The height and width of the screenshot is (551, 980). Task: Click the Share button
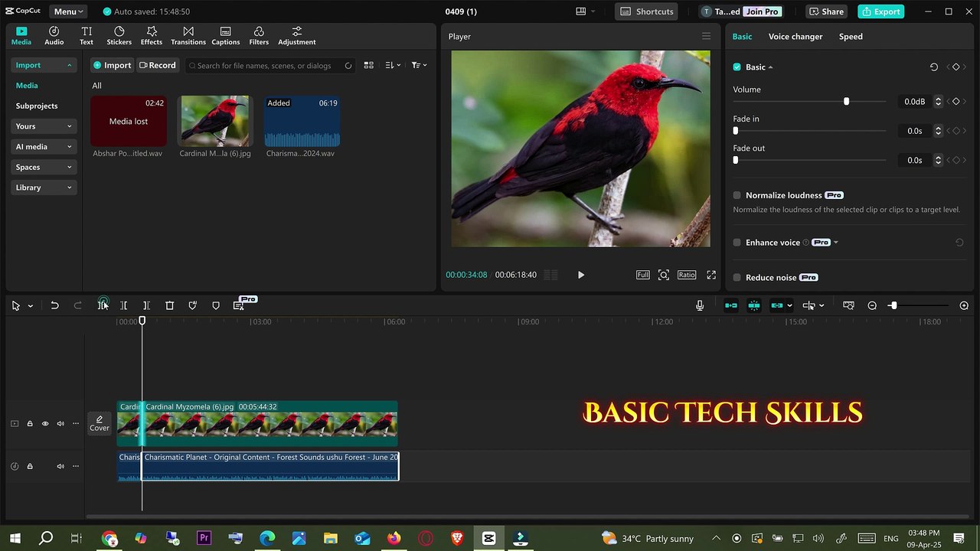click(826, 11)
